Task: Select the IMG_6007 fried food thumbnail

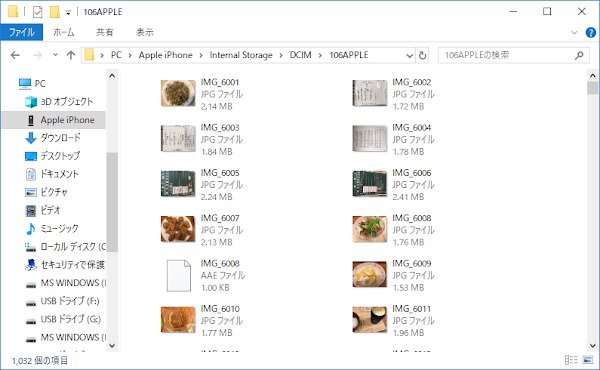Action: pyautogui.click(x=178, y=229)
